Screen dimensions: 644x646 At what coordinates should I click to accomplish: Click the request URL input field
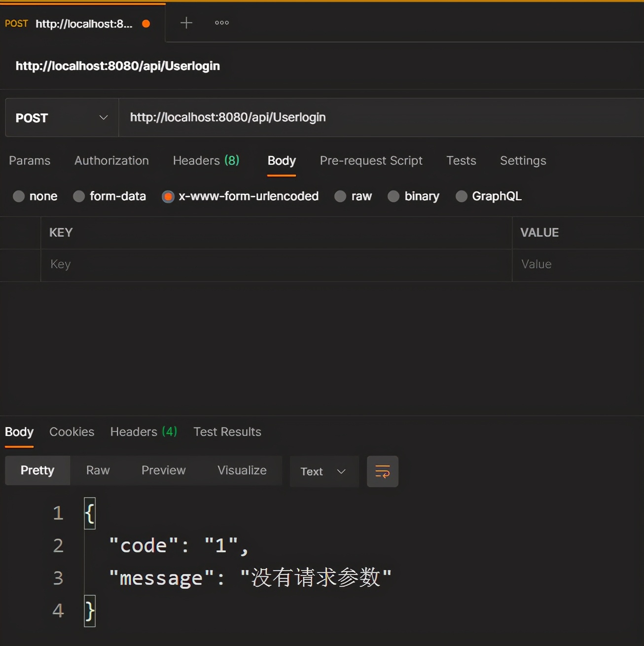coord(381,118)
